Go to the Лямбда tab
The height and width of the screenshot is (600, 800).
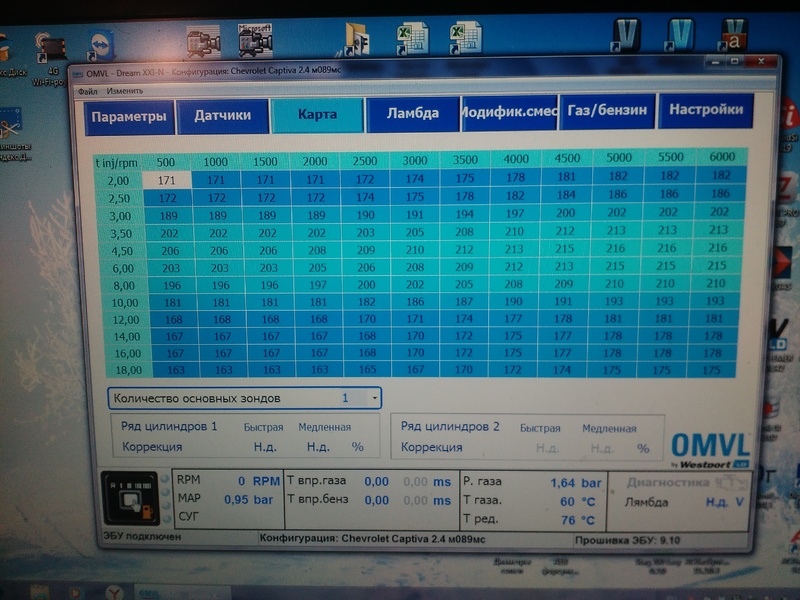(412, 113)
